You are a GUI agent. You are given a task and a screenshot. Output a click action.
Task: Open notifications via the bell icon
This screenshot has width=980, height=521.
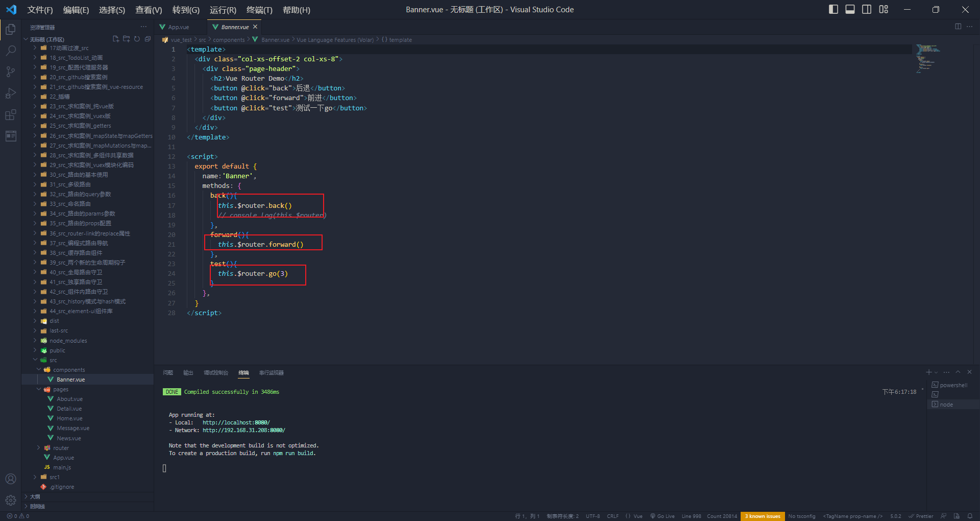coord(971,516)
